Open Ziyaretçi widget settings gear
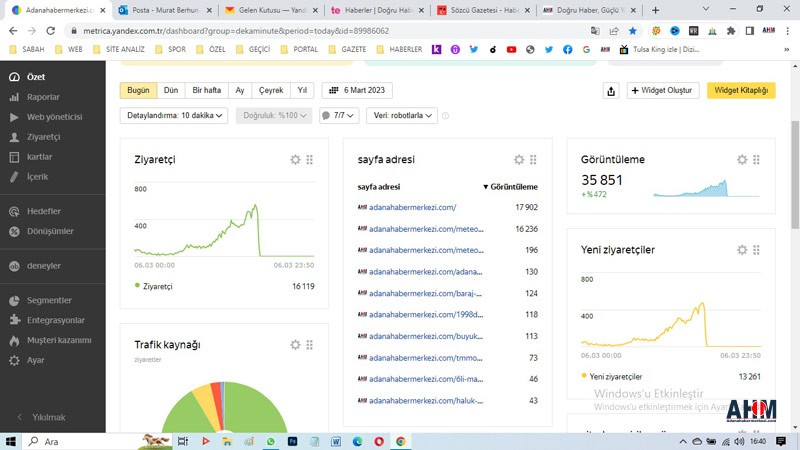 coord(295,160)
